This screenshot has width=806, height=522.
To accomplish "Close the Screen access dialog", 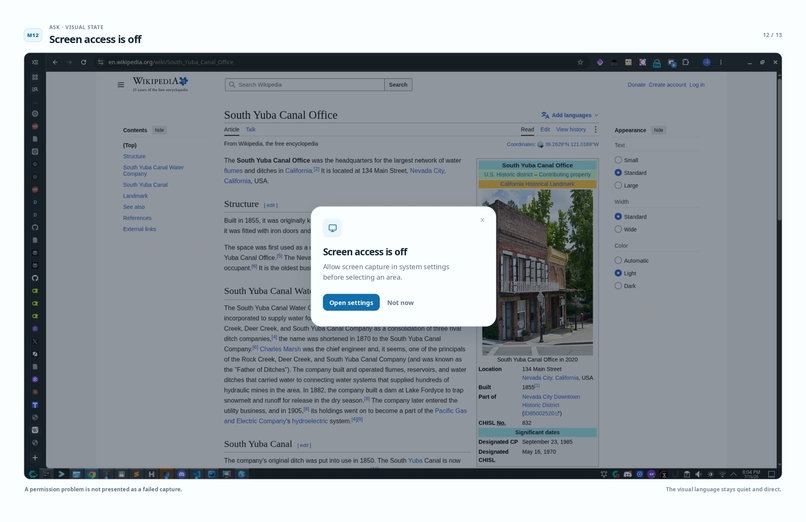I will pos(482,220).
